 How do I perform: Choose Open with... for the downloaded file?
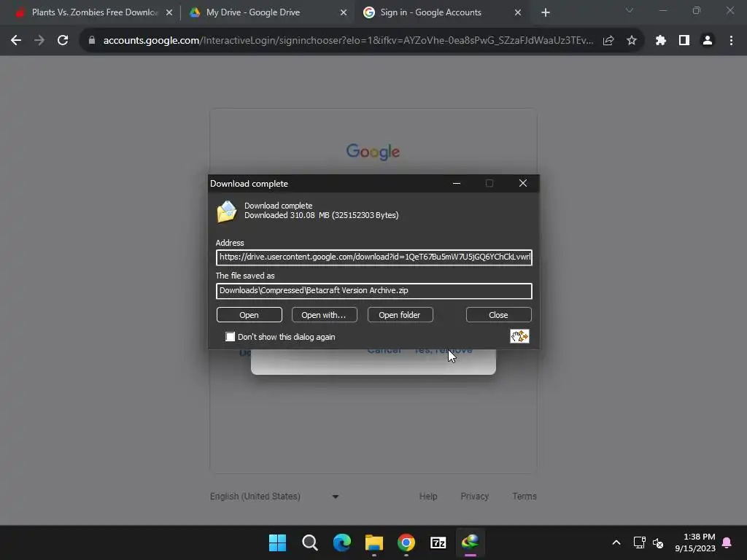[x=324, y=315]
